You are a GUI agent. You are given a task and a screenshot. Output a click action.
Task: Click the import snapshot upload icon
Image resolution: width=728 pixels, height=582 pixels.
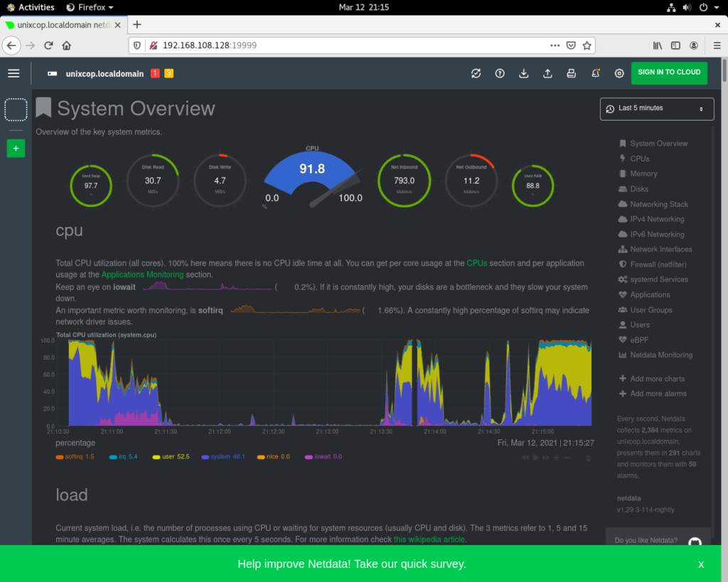(548, 73)
